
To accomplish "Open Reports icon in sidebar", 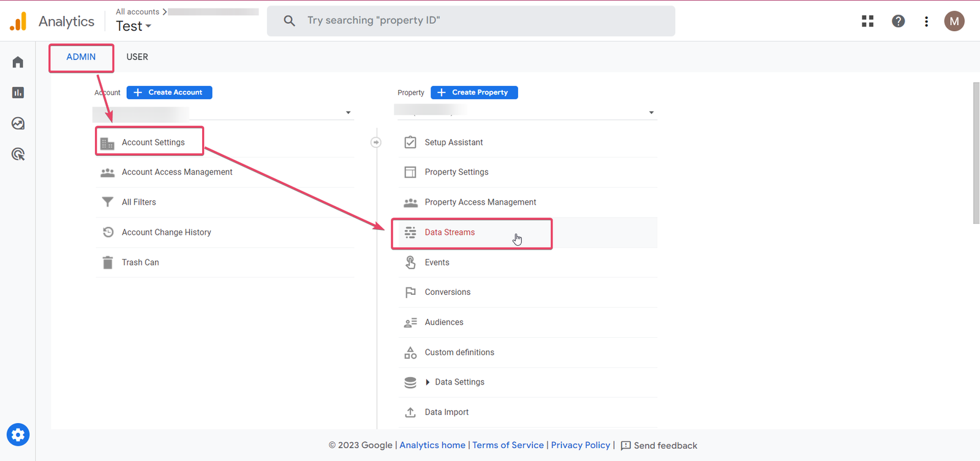I will point(18,93).
